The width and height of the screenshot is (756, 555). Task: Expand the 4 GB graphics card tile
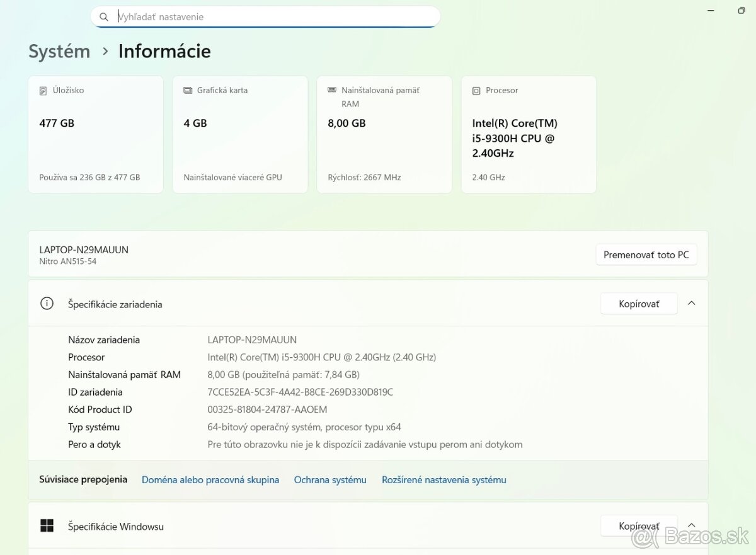240,134
